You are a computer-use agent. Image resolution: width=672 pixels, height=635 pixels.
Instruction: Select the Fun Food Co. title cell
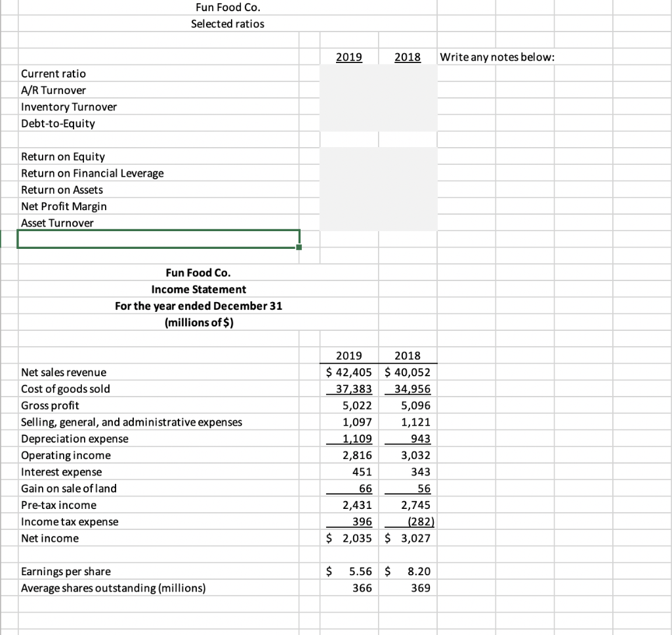tap(228, 7)
